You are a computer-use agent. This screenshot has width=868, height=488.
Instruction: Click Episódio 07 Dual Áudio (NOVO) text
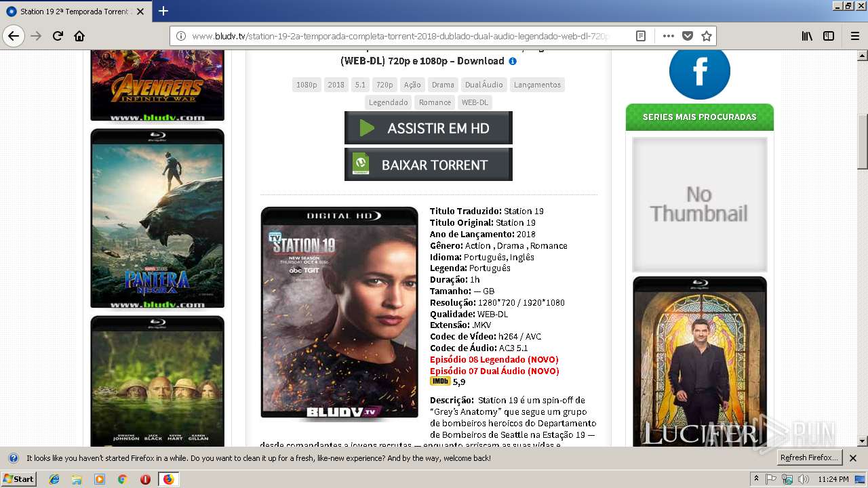[x=494, y=371]
